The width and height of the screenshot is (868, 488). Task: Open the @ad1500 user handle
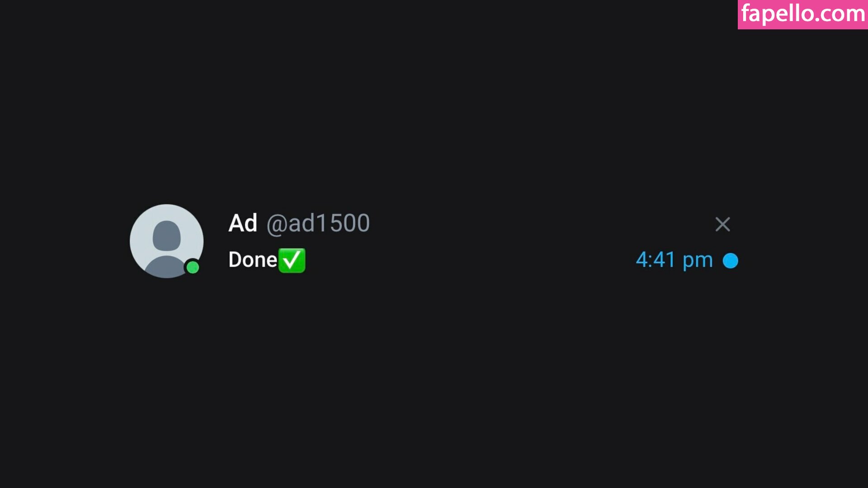click(x=318, y=223)
